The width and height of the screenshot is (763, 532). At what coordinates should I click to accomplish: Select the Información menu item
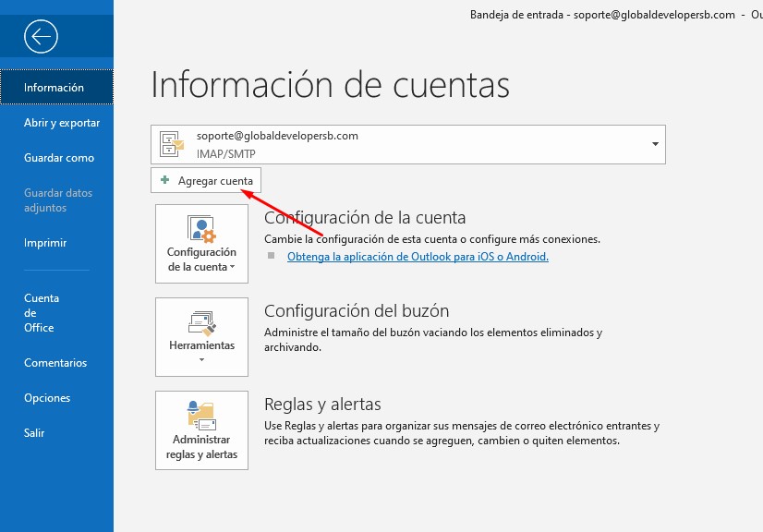click(x=54, y=88)
